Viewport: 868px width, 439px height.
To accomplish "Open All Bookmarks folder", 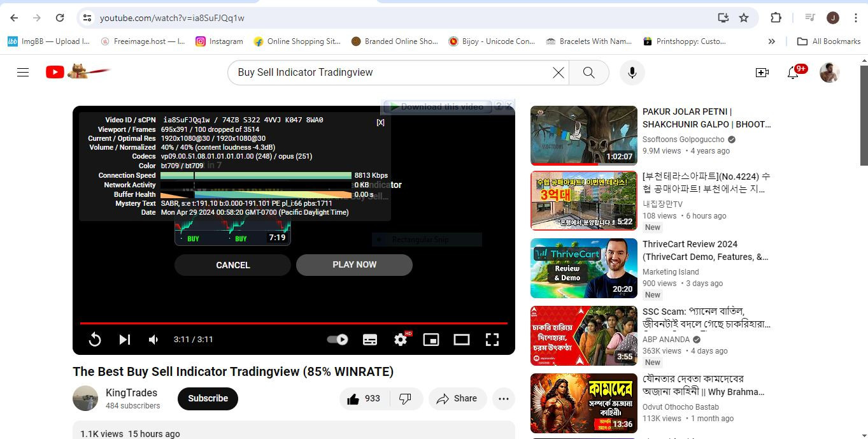I will click(x=829, y=41).
